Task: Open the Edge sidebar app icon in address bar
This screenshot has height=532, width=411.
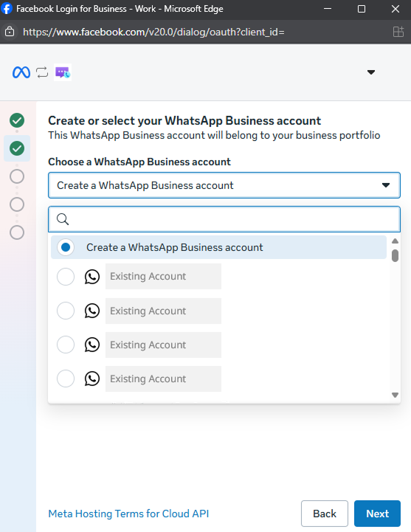Action: click(398, 32)
